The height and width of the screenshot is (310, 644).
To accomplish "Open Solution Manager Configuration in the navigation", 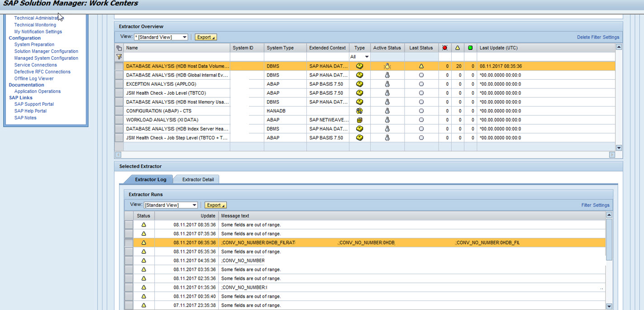I will point(46,51).
